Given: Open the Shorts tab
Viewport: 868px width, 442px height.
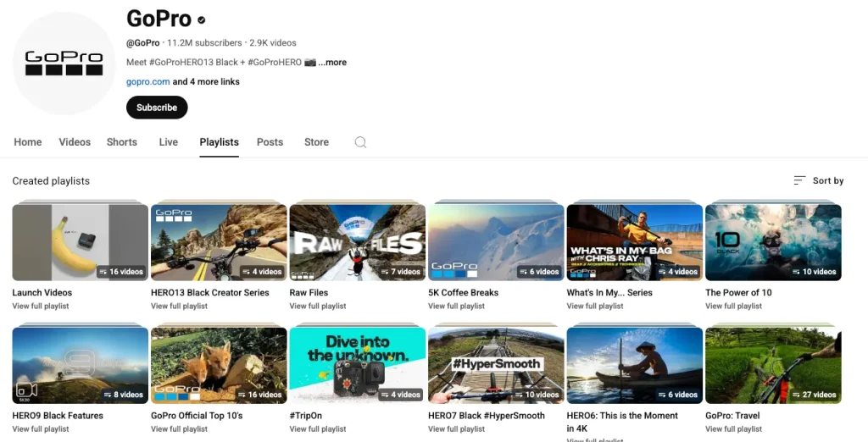Looking at the screenshot, I should [122, 142].
